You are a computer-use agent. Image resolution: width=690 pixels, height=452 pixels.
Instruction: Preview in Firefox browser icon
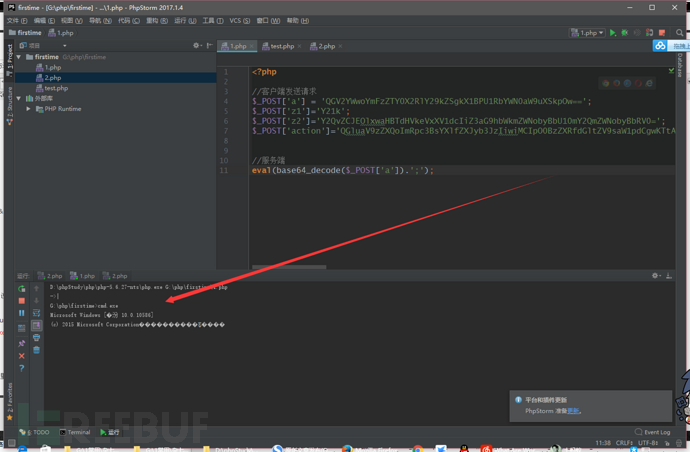coord(617,83)
